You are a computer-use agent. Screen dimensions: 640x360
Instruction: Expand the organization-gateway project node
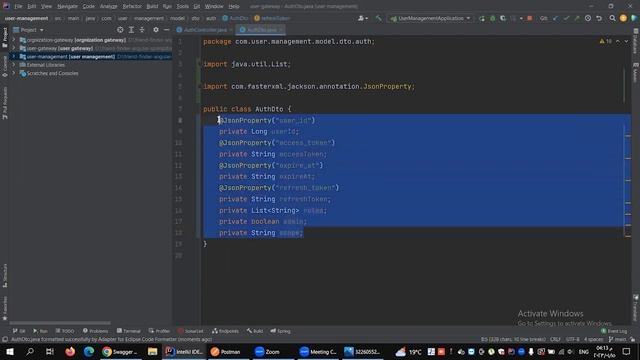(14, 40)
